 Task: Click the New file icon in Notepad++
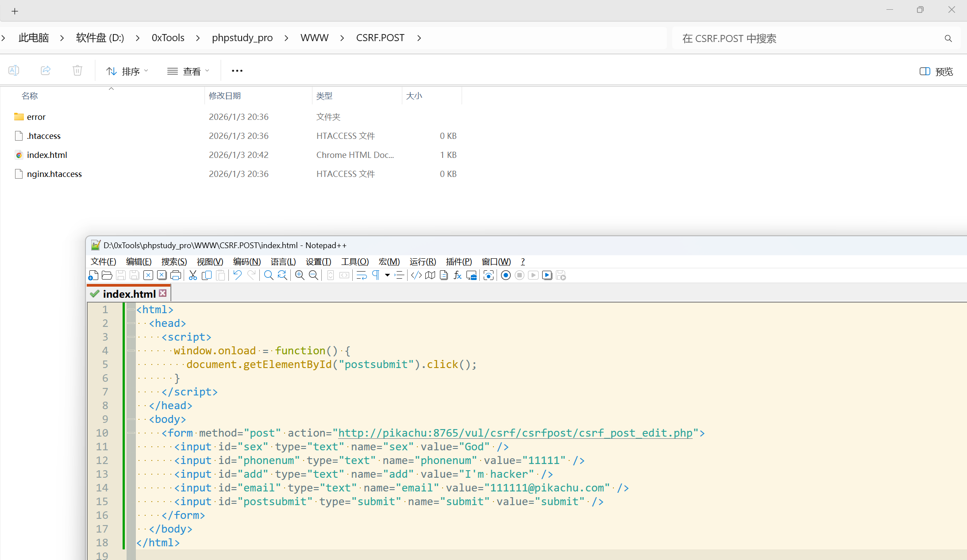point(93,276)
